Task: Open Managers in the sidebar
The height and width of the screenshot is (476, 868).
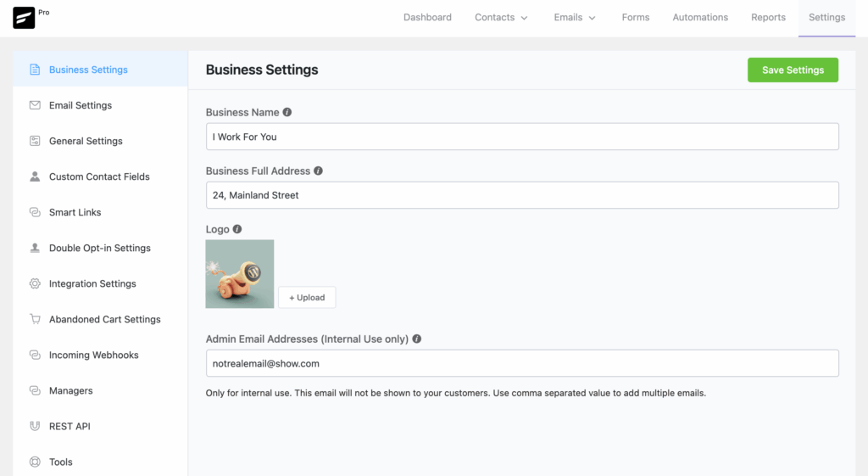Action: click(x=100, y=390)
